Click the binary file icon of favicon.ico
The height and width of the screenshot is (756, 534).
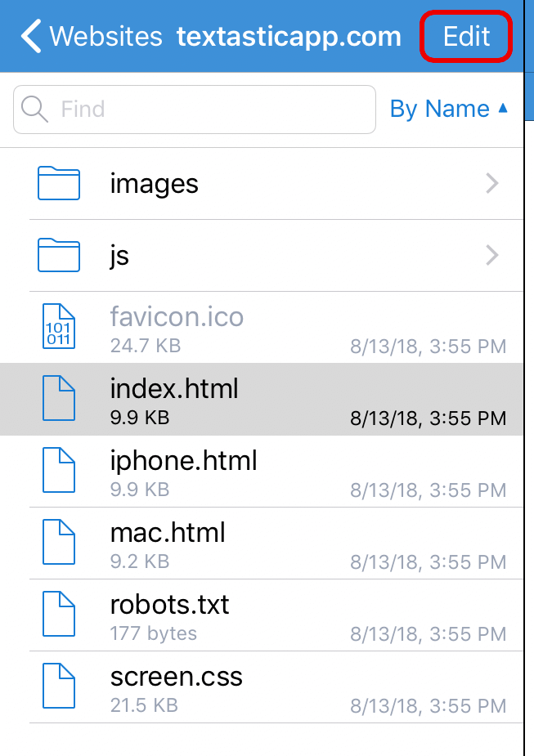coord(59,326)
